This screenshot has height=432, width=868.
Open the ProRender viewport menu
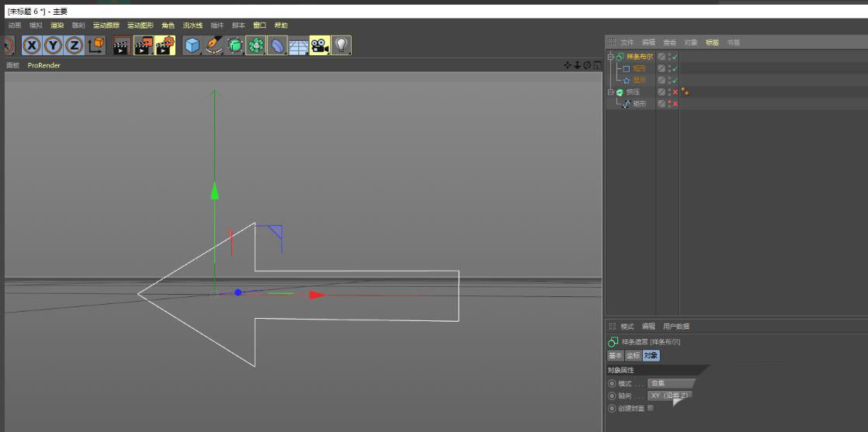tap(43, 65)
